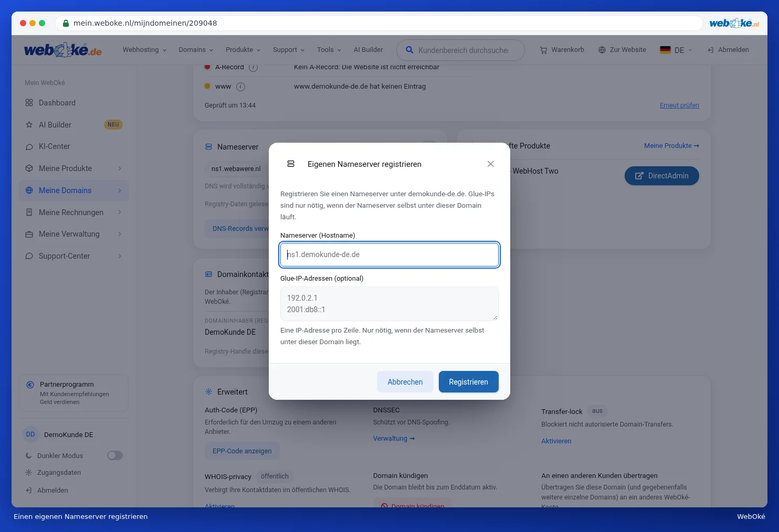Viewport: 779px width, 532px height.
Task: Click the sidebar Abmelden logout icon
Action: [x=29, y=491]
